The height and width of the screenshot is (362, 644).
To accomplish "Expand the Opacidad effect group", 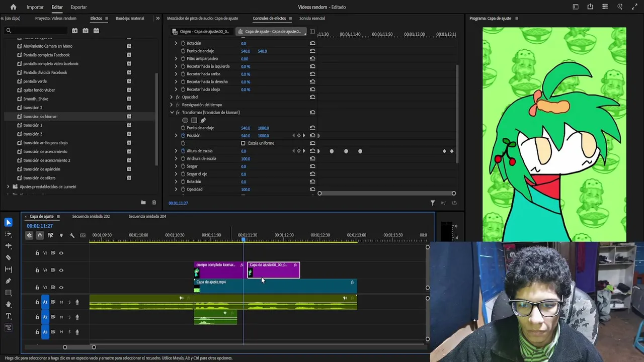I will tap(172, 97).
